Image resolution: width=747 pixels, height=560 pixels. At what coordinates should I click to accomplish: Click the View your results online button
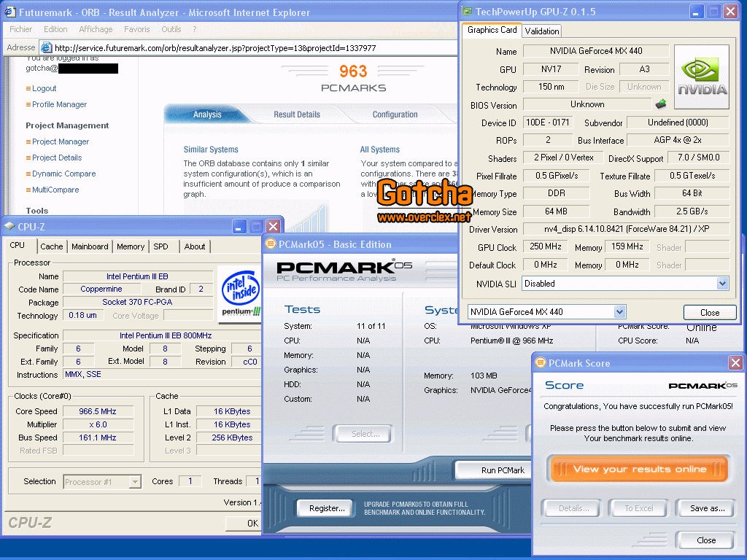pyautogui.click(x=639, y=469)
